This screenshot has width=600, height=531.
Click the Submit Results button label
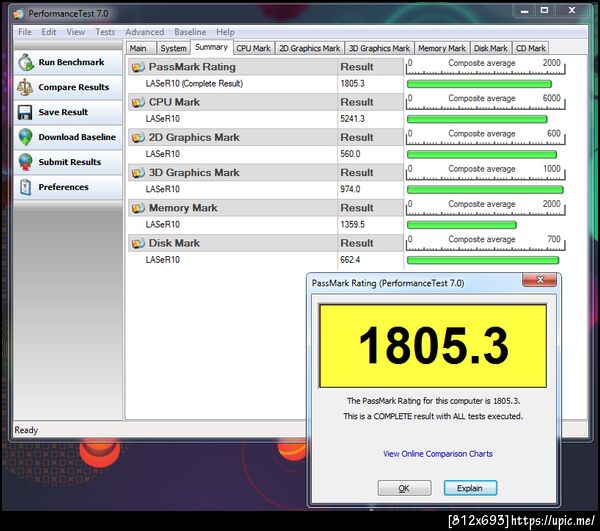coord(70,162)
